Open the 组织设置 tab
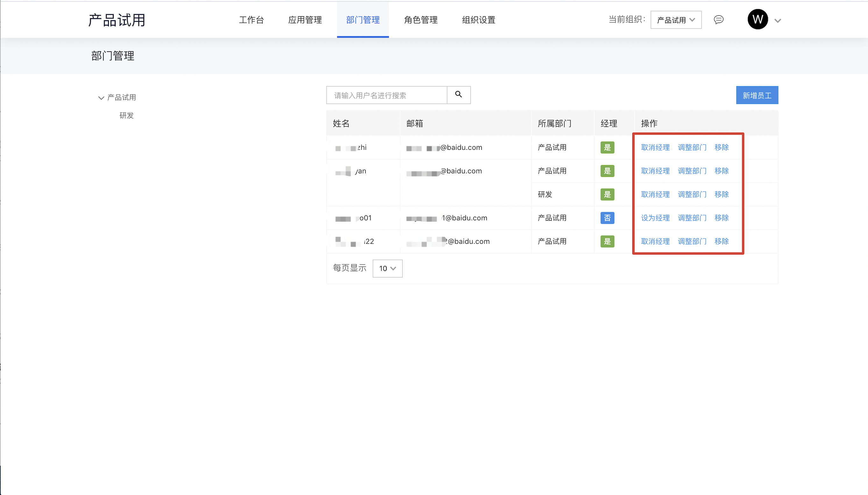The image size is (868, 495). (478, 20)
